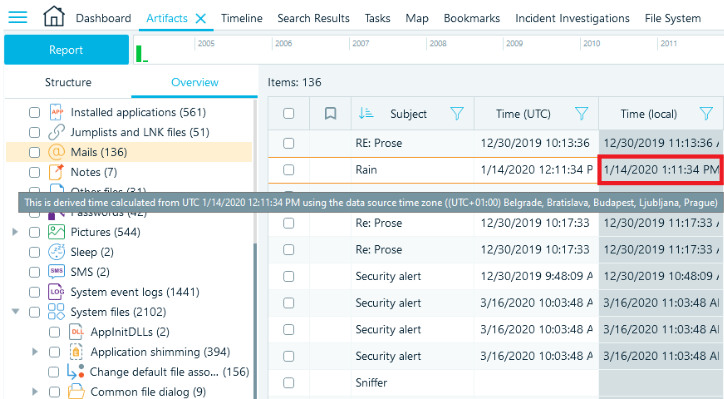The width and height of the screenshot is (724, 399).
Task: Click the System files icon
Action: (x=56, y=312)
